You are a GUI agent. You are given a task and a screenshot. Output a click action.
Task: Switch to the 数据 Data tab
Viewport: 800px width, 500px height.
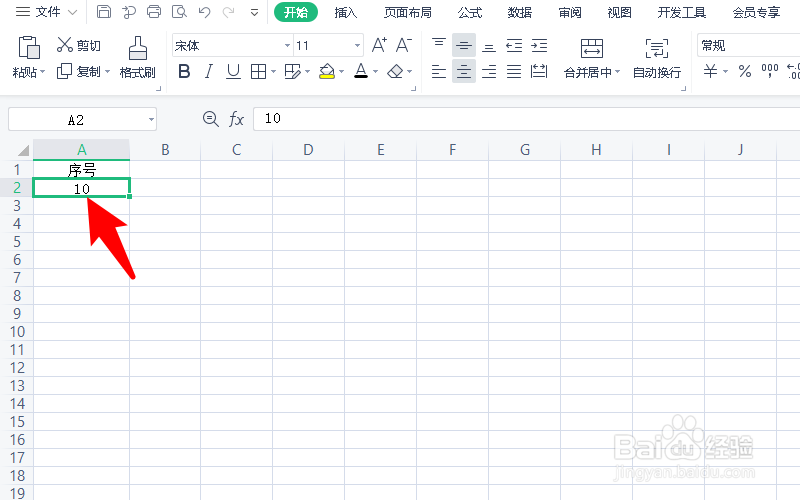(520, 12)
